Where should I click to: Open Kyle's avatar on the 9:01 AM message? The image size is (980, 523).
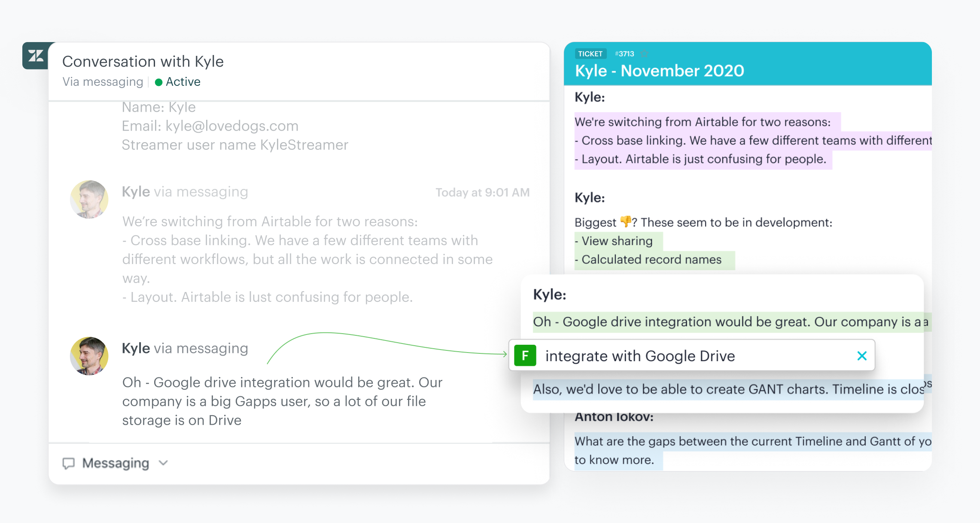tap(89, 199)
